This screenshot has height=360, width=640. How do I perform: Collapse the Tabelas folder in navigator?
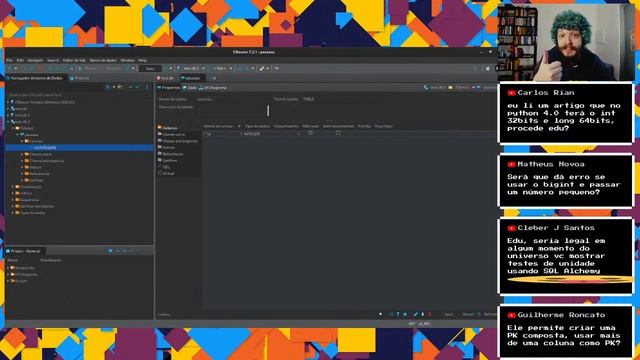(x=13, y=128)
